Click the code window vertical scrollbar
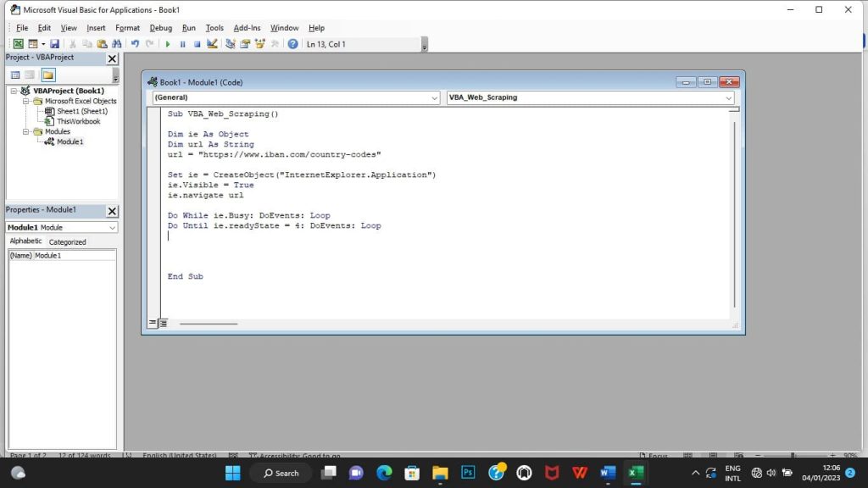 coord(734,214)
